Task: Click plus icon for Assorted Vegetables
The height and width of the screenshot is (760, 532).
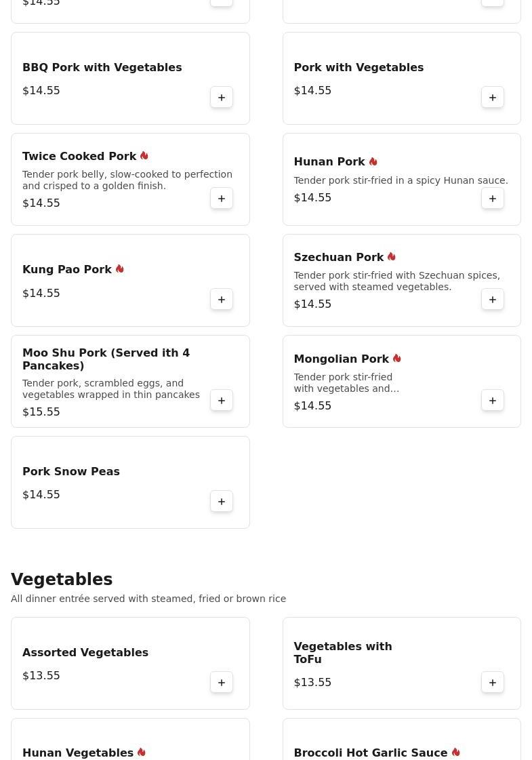Action: [x=222, y=683]
